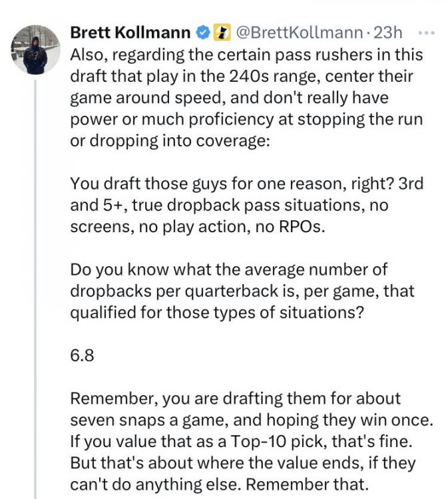
Task: Click the Brett Kollmann display name
Action: coord(130,32)
